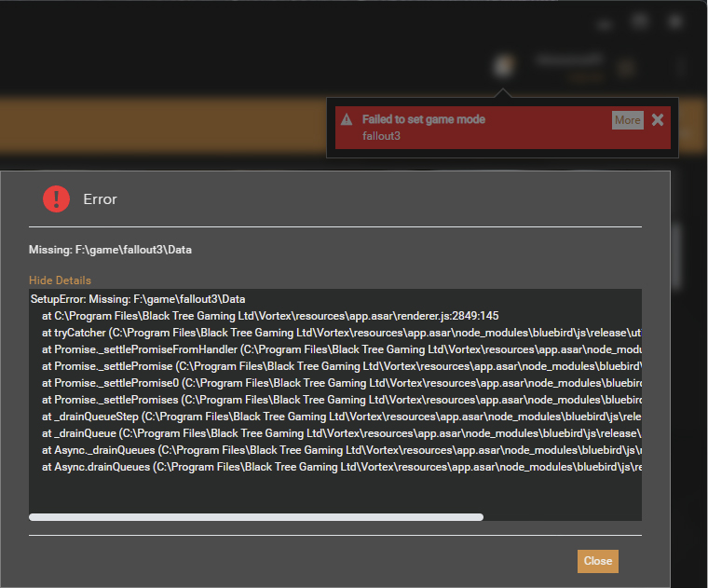Click the 'at Async._drainQueues' stack line

pyautogui.click(x=341, y=450)
